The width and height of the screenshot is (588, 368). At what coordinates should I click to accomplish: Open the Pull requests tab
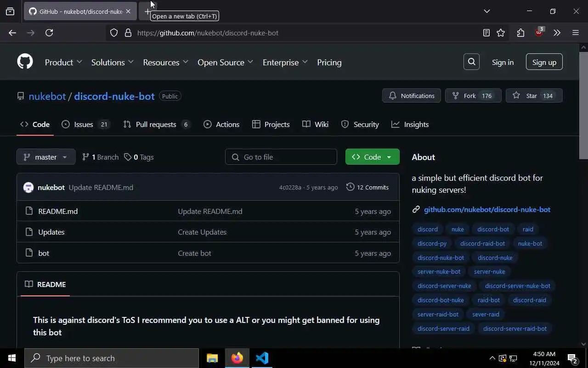(x=157, y=124)
